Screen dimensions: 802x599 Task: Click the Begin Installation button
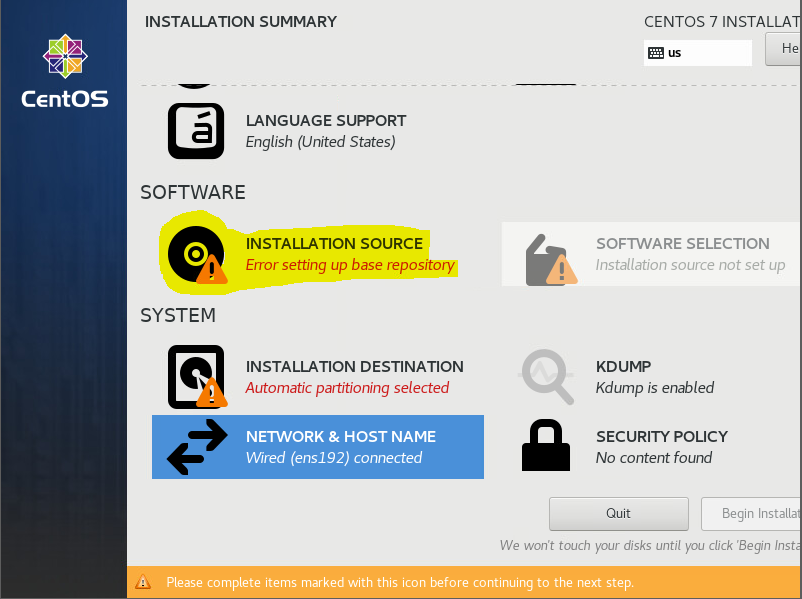[x=751, y=513]
